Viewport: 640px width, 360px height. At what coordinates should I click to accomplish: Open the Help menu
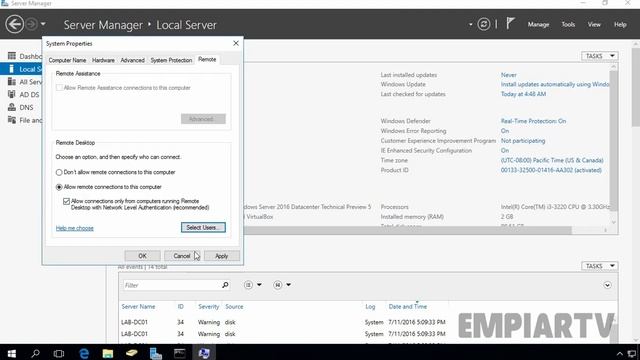pos(620,24)
